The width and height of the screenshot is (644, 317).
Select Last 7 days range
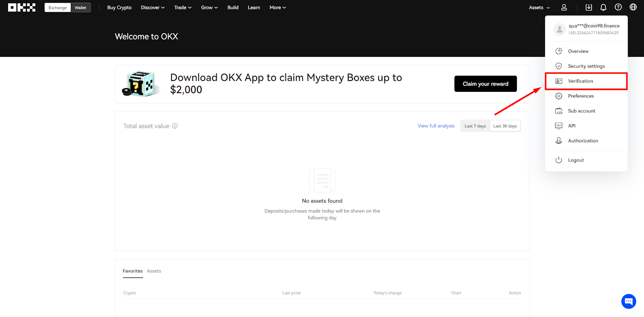coord(475,126)
